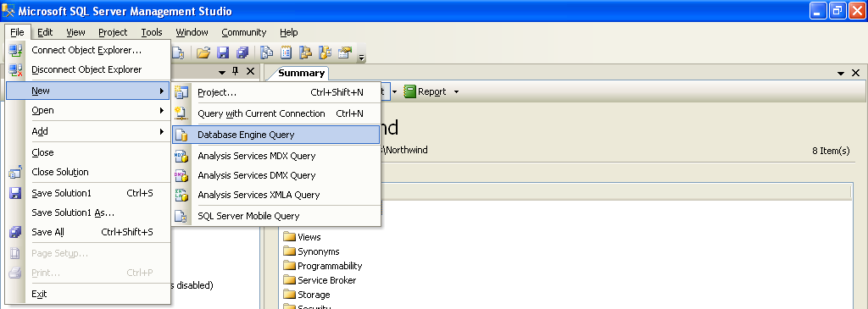Pin the Object Explorer panel

coord(236,71)
